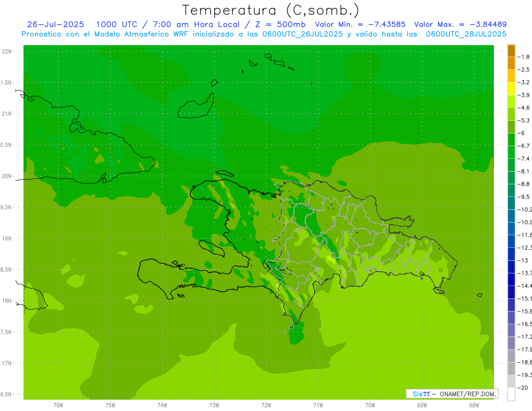The width and height of the screenshot is (532, 411).
Task: Pick the gray swatch between -18.6 and -19.3
Action: [x=511, y=368]
